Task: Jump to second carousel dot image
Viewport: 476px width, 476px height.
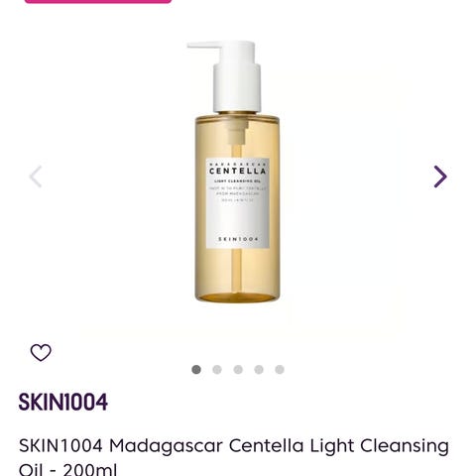Action: (x=217, y=370)
